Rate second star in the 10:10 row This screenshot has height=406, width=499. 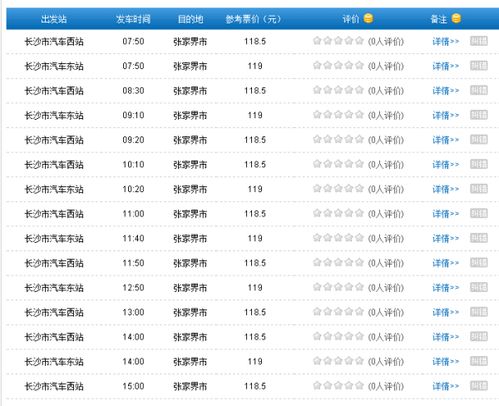[x=328, y=164]
